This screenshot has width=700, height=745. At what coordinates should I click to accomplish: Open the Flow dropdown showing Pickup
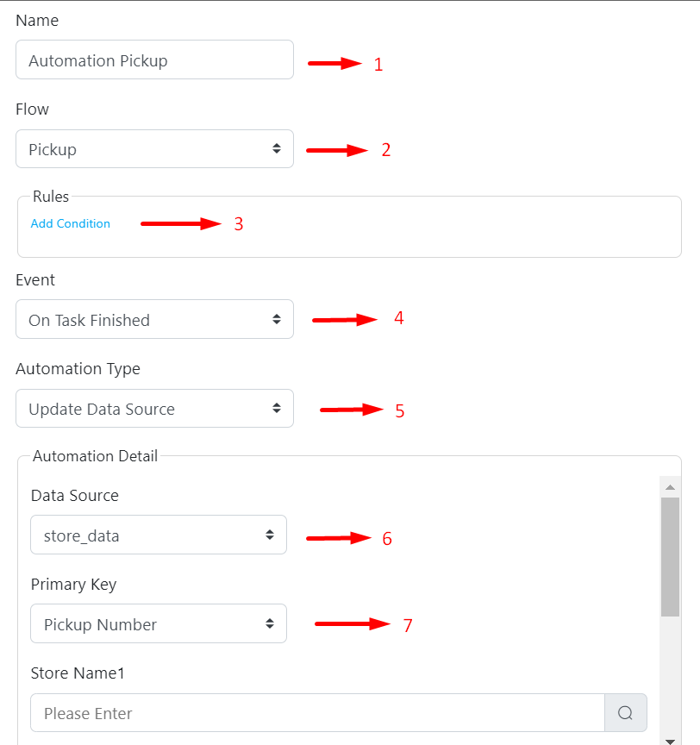click(x=154, y=149)
